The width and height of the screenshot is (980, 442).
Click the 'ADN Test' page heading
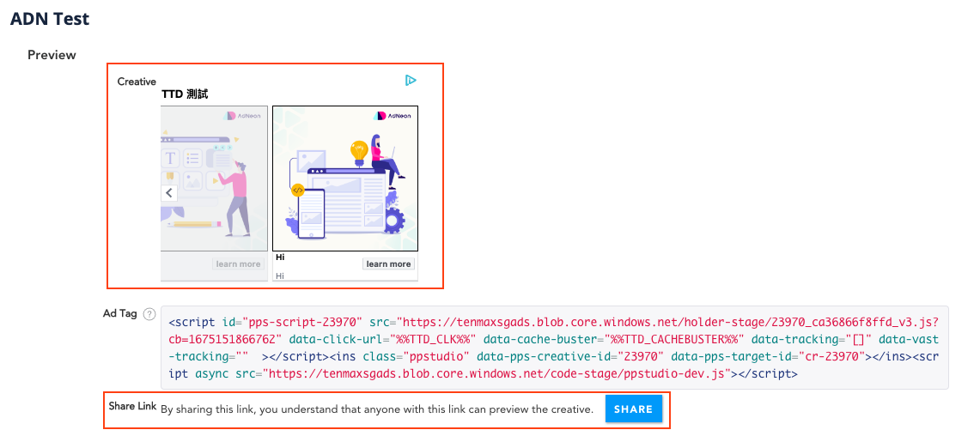(x=50, y=19)
